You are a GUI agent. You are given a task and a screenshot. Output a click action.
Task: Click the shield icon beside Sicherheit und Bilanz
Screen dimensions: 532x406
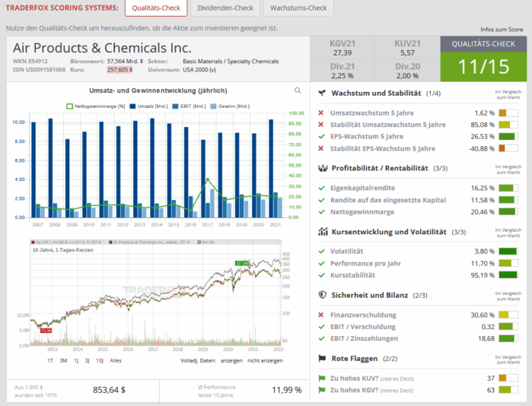click(x=323, y=294)
